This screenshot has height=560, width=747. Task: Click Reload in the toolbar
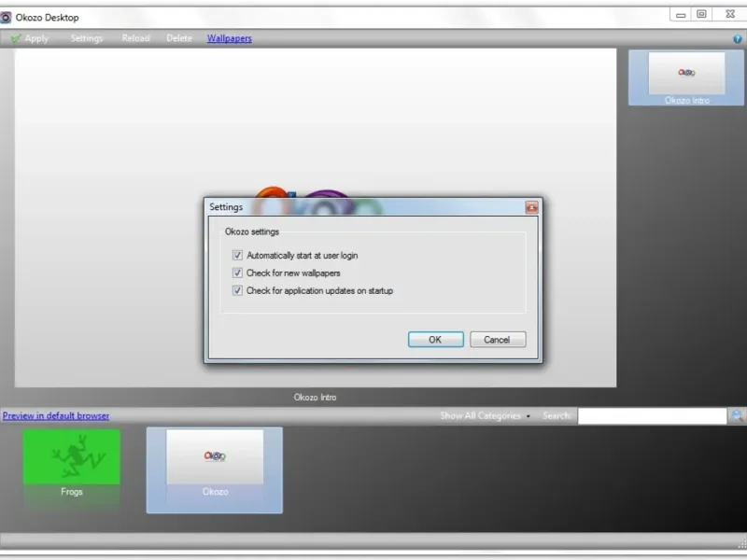(x=135, y=38)
